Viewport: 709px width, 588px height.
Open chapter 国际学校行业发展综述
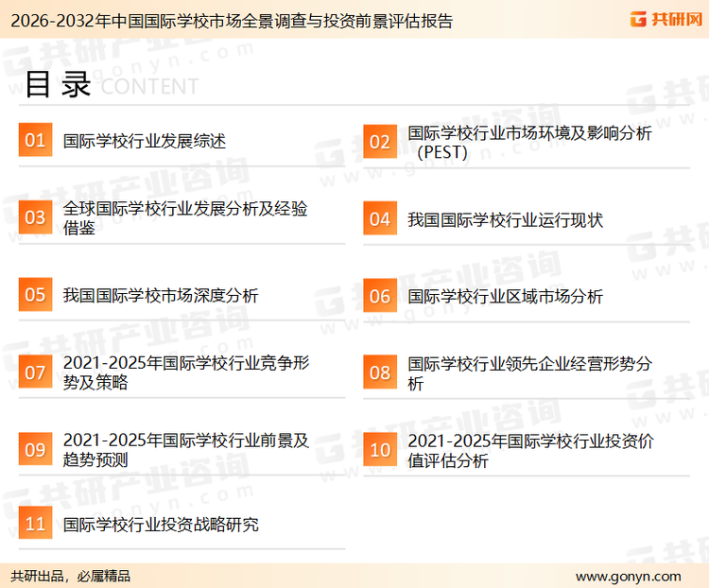pyautogui.click(x=145, y=141)
